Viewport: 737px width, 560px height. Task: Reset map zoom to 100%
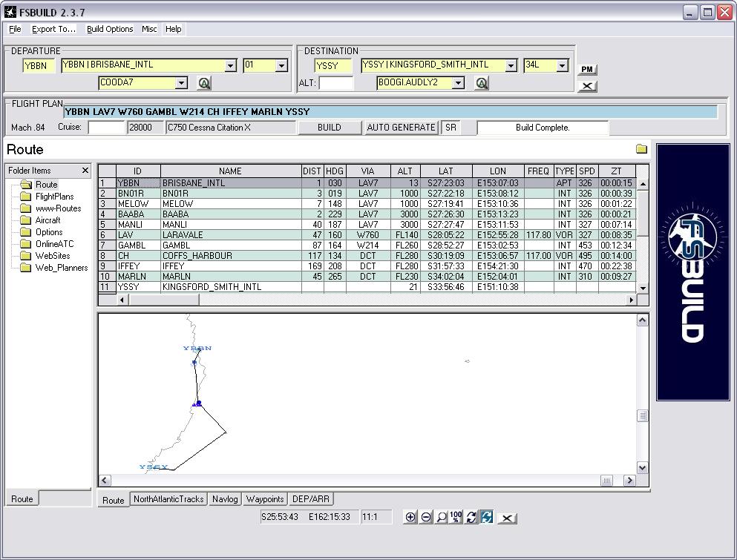pos(456,517)
